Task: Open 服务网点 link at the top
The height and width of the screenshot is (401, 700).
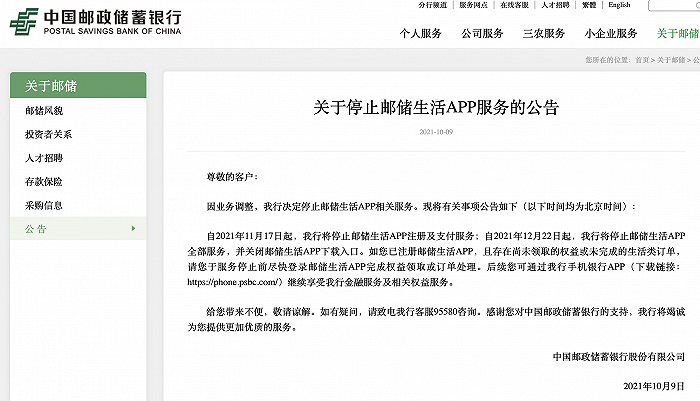Action: pos(475,5)
